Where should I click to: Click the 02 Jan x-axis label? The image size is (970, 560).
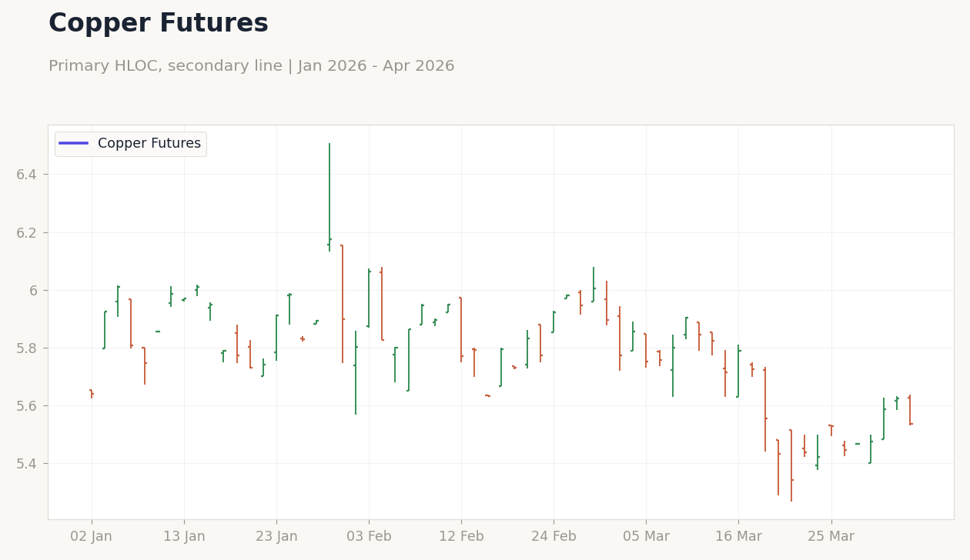click(x=92, y=537)
